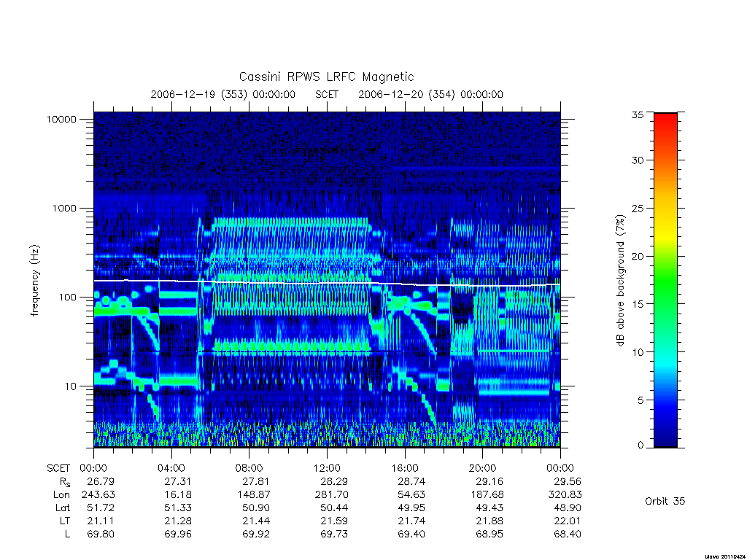Click the green middle of the color bar

tap(665, 281)
